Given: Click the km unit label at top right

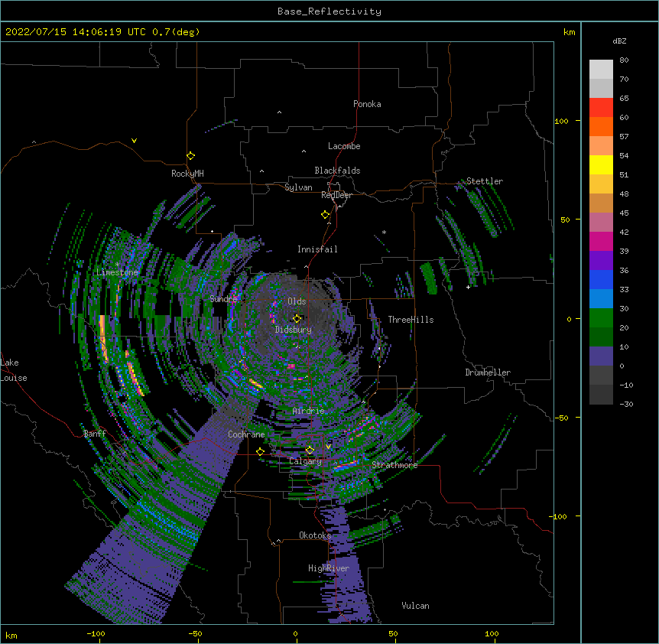Looking at the screenshot, I should (569, 32).
